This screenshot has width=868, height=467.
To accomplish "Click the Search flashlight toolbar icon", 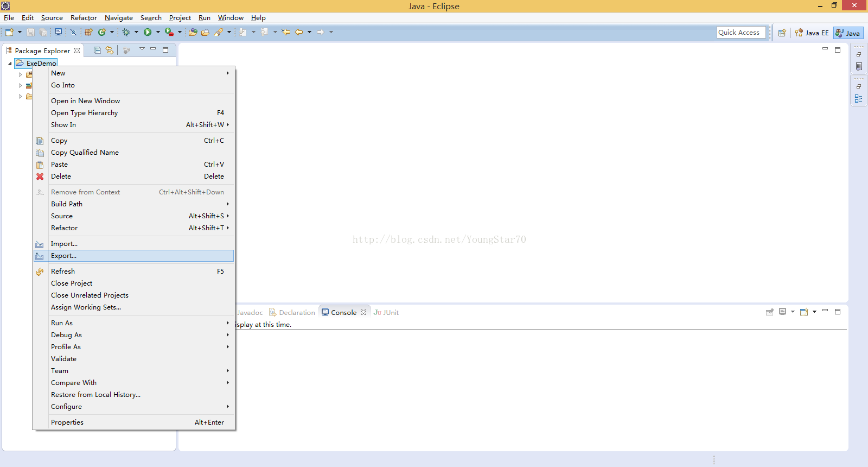I will pos(219,33).
